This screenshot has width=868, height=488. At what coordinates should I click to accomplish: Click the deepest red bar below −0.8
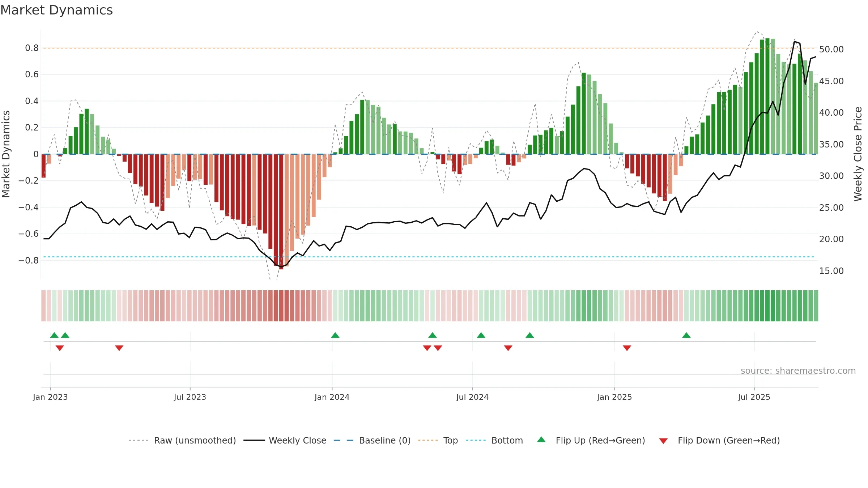(281, 212)
